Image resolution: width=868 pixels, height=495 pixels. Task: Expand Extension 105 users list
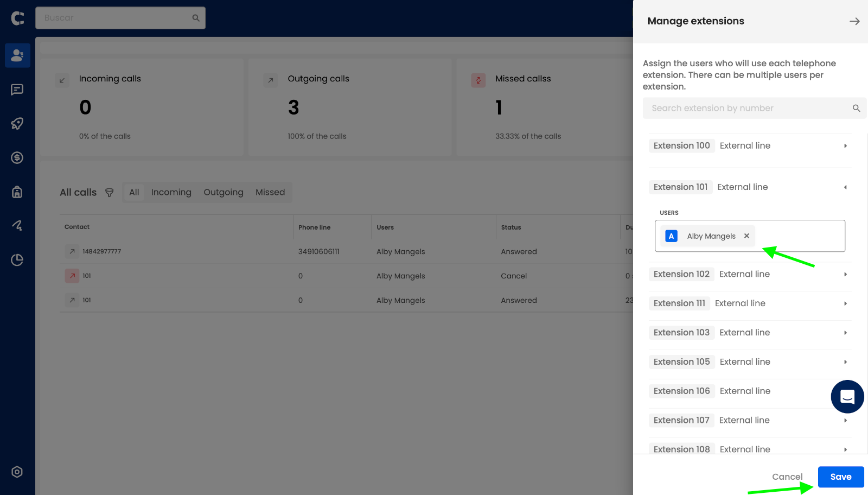[x=845, y=362]
